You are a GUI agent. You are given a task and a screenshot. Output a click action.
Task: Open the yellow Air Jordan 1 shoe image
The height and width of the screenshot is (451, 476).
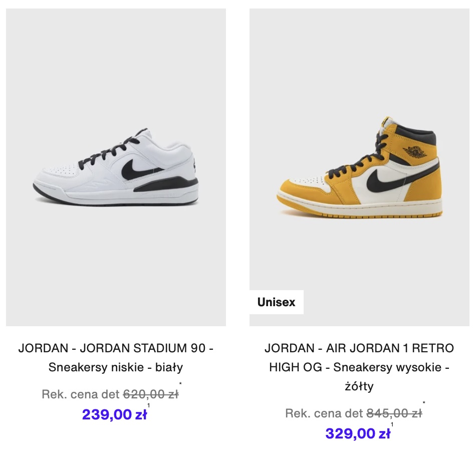(x=359, y=167)
